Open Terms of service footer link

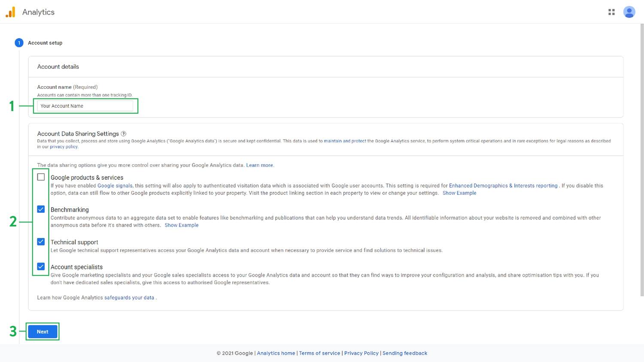click(x=319, y=353)
